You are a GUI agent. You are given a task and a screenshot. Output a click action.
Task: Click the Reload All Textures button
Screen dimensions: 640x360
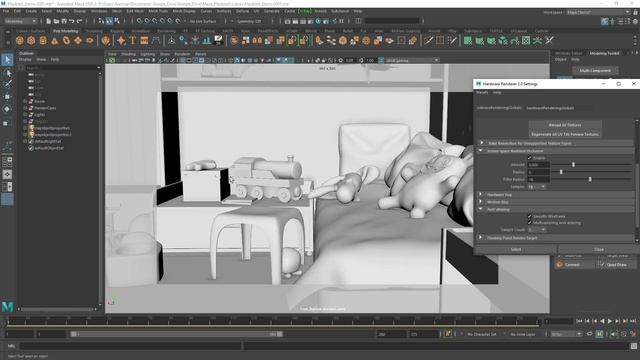click(565, 125)
